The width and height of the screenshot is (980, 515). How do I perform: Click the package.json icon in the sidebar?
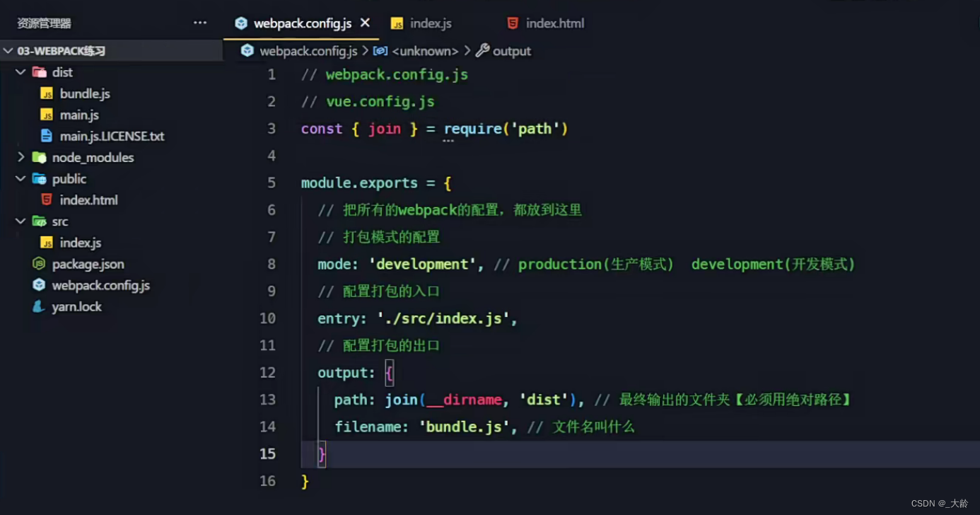[x=39, y=263]
